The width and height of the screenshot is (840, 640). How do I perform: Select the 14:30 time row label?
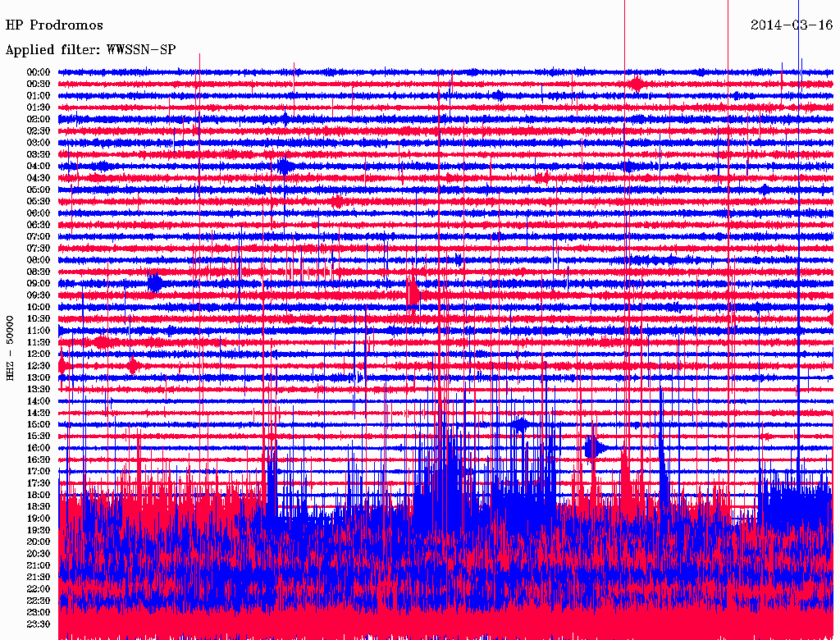click(39, 413)
